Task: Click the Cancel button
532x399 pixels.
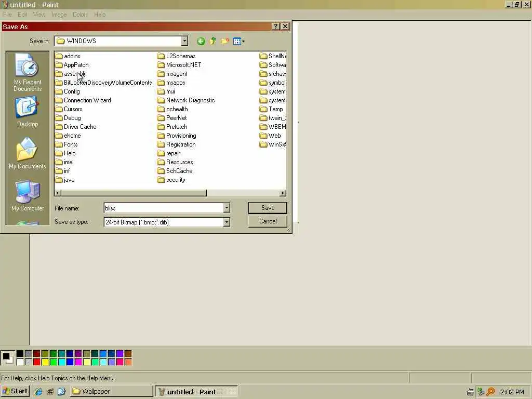Action: (268, 221)
